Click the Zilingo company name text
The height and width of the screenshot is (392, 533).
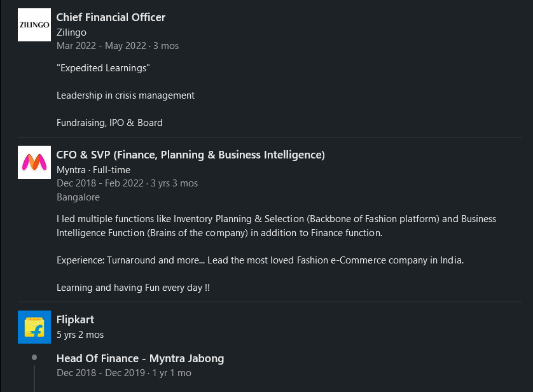[x=71, y=32]
